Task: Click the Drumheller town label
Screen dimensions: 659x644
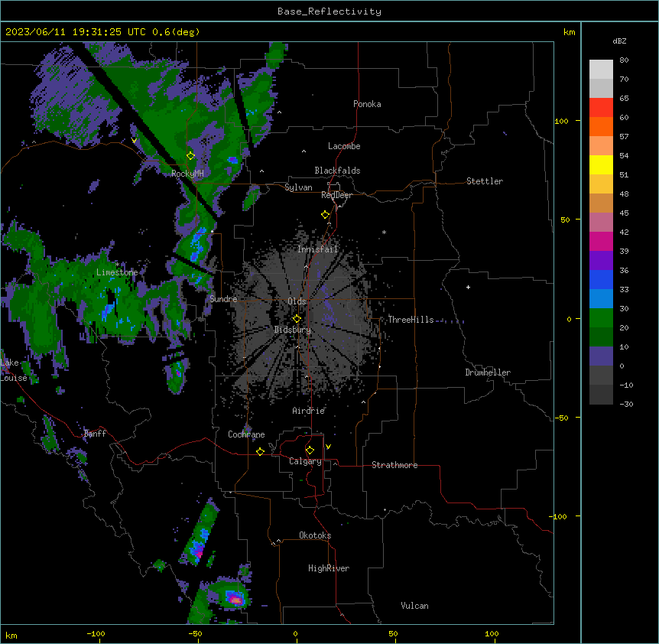Action: [488, 372]
